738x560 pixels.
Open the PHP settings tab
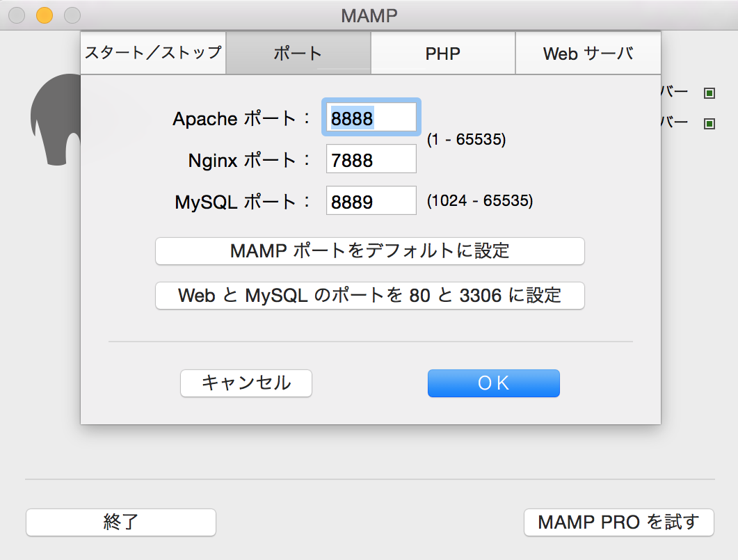tap(443, 52)
